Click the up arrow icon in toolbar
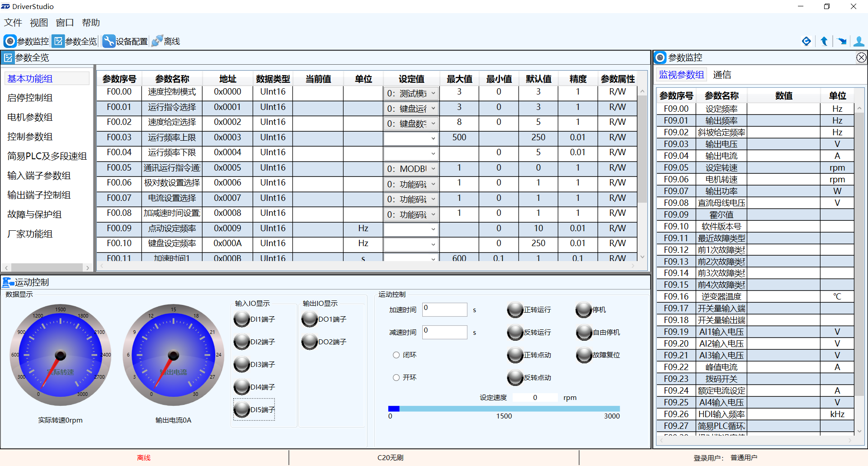Screen dimensions: 868x466 (824, 41)
